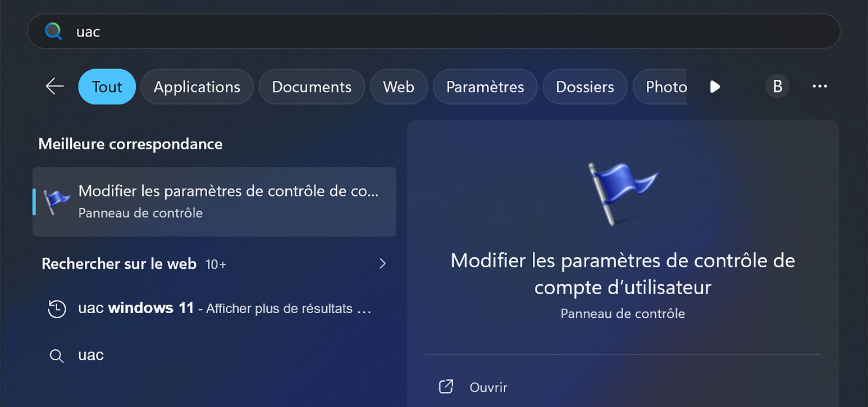Click the Meilleure correspondance heading
The width and height of the screenshot is (868, 407).
(x=130, y=144)
